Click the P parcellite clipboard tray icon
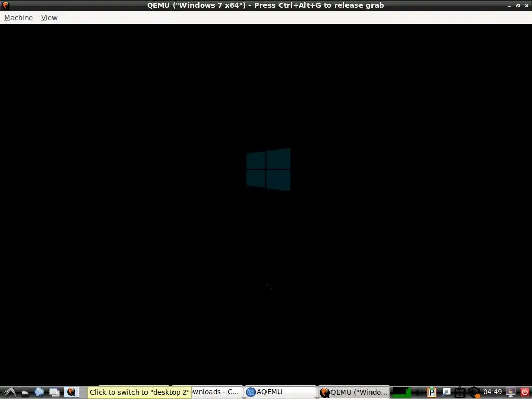 pyautogui.click(x=431, y=392)
